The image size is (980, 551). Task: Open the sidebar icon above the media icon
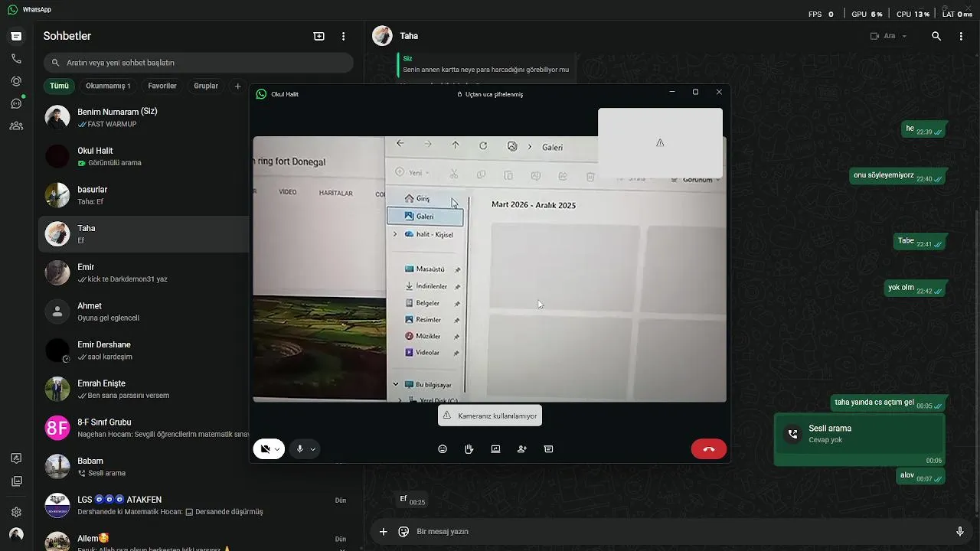[16, 458]
